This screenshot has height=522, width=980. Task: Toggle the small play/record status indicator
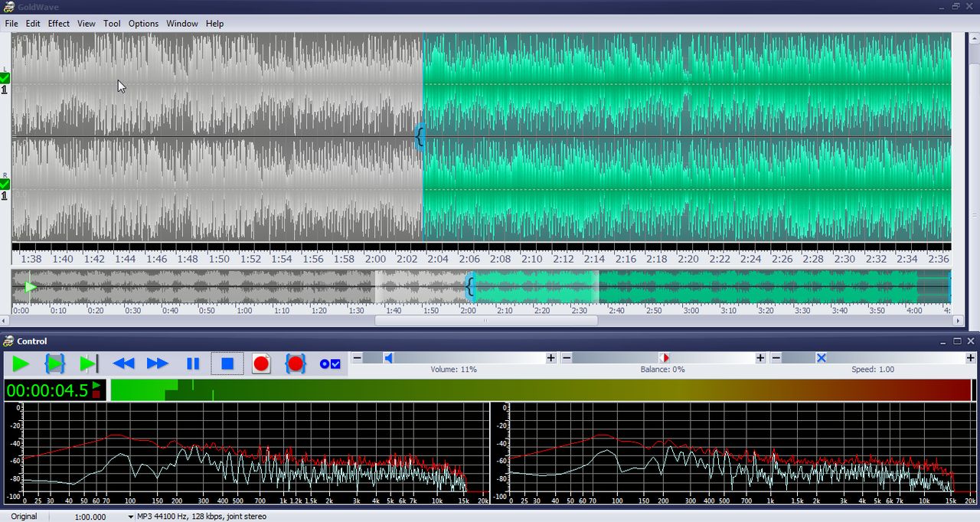click(96, 390)
